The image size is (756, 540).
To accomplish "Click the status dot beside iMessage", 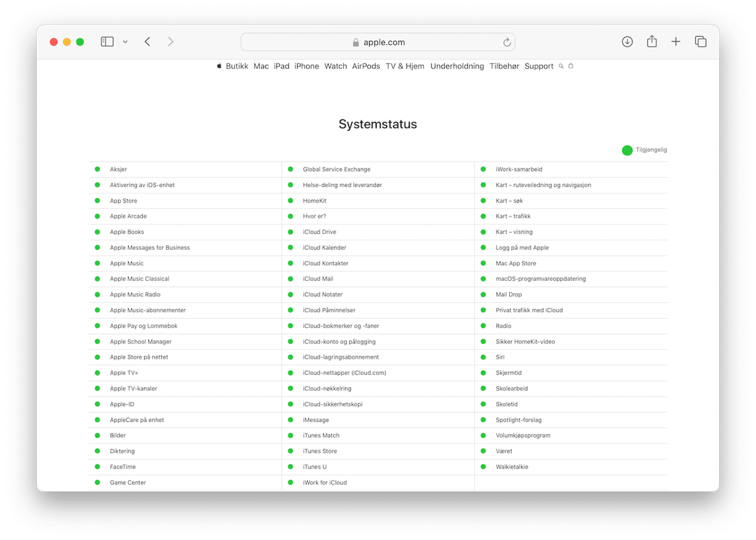I will (x=290, y=419).
